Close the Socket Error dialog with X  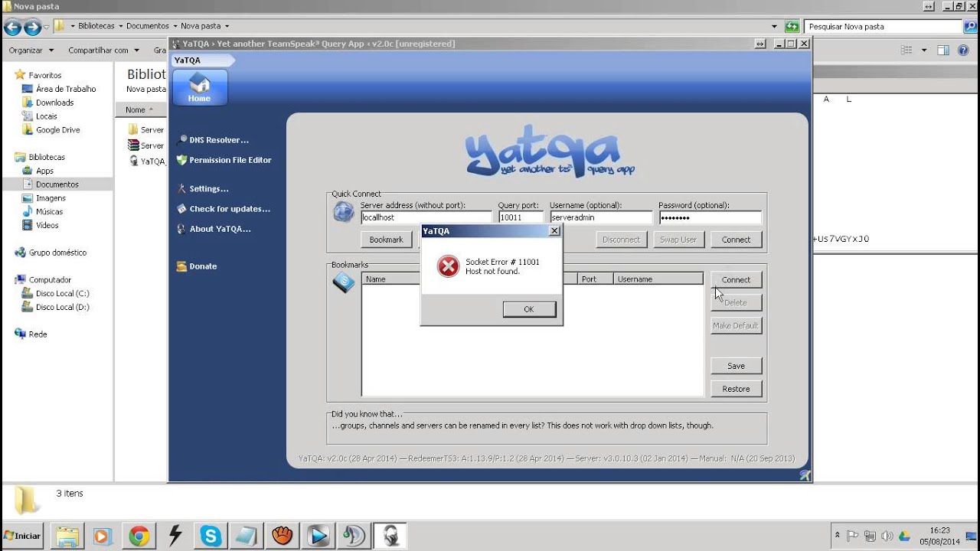point(554,230)
